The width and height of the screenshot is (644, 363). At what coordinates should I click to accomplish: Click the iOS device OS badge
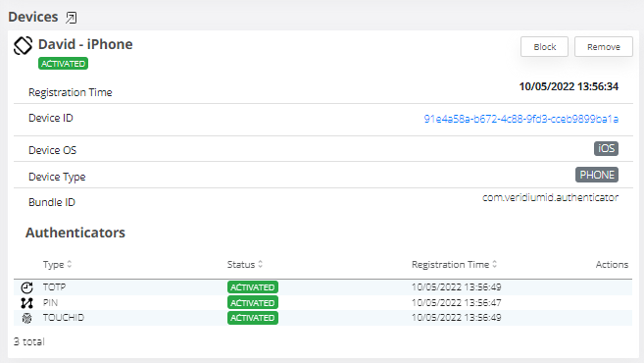(x=606, y=148)
